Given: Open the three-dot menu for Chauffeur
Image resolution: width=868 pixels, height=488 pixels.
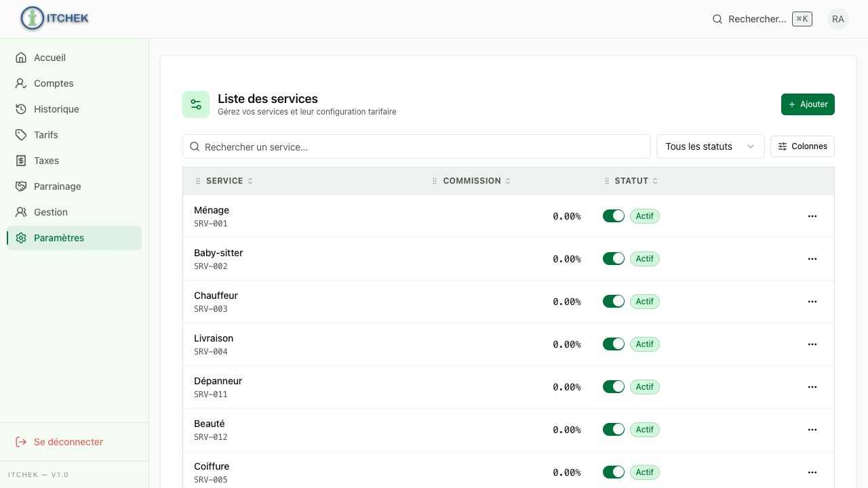Looking at the screenshot, I should [812, 302].
